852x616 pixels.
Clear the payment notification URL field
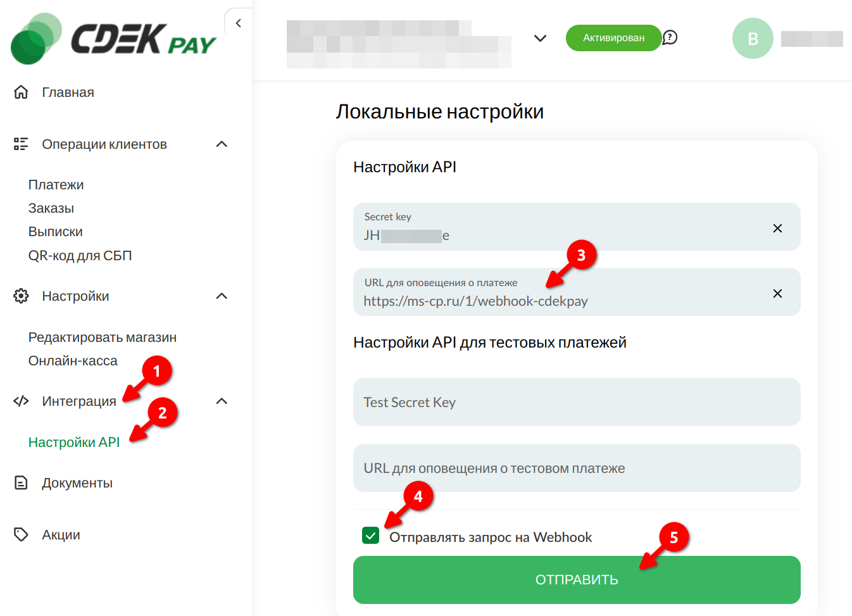[x=777, y=293]
